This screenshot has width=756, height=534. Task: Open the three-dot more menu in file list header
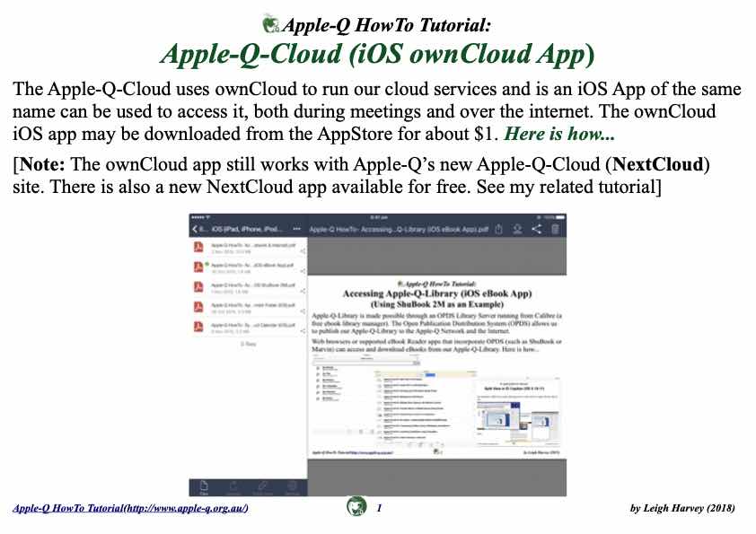tap(296, 229)
